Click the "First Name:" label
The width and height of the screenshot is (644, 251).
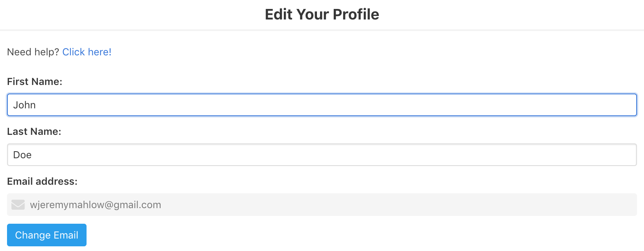35,82
